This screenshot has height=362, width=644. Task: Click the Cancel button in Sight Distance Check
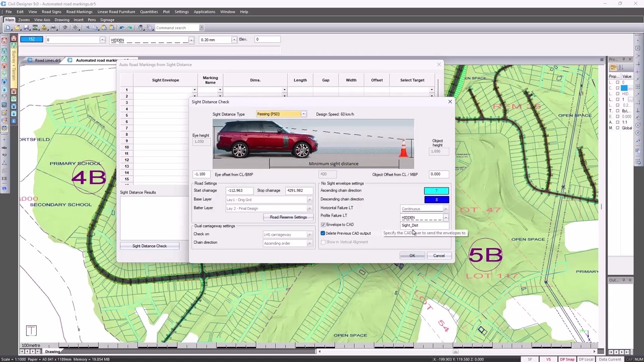tap(439, 256)
